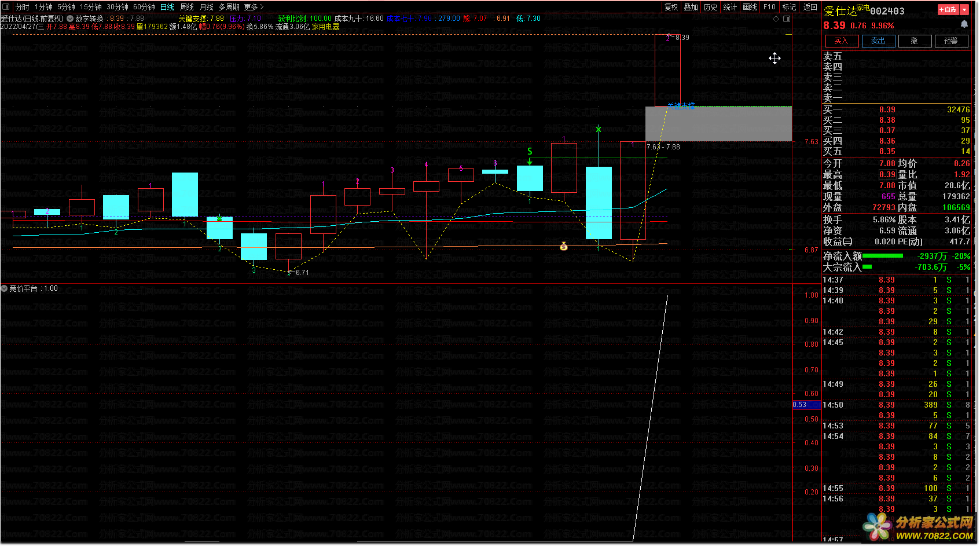Screen dimensions: 980x546
Task: Click the alert bell icon
Action: [964, 24]
